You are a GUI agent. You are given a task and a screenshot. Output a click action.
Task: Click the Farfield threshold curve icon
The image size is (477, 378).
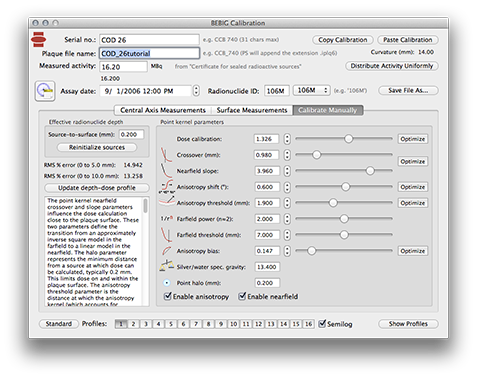(166, 235)
